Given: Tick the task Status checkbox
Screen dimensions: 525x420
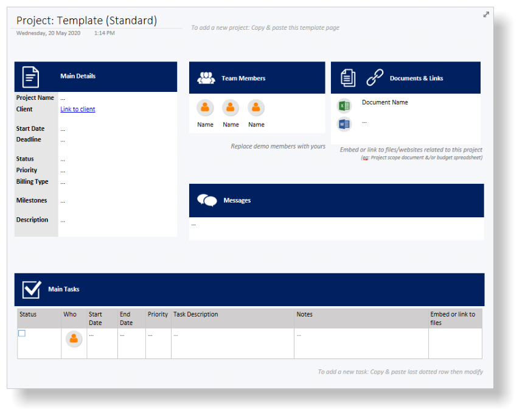Looking at the screenshot, I should point(22,333).
